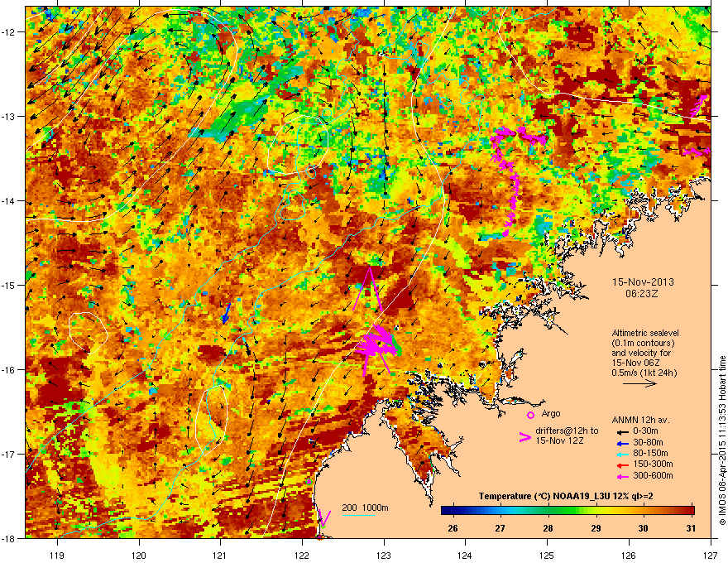Click the latitude axis label -15
Viewport: 728px width, 563px height.
(x=9, y=285)
